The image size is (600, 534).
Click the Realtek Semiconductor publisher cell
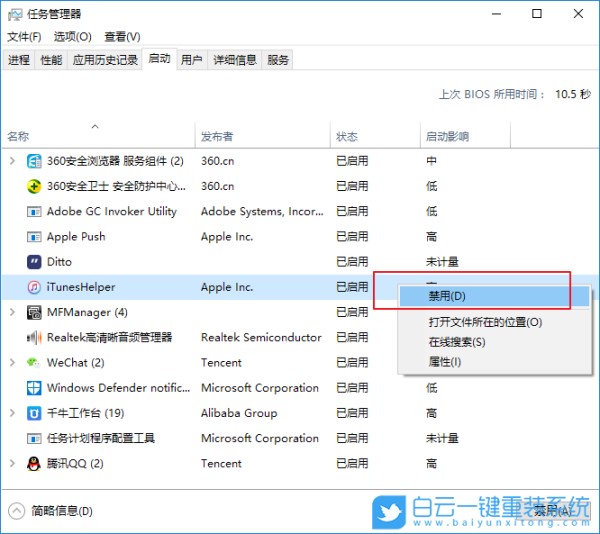[261, 337]
